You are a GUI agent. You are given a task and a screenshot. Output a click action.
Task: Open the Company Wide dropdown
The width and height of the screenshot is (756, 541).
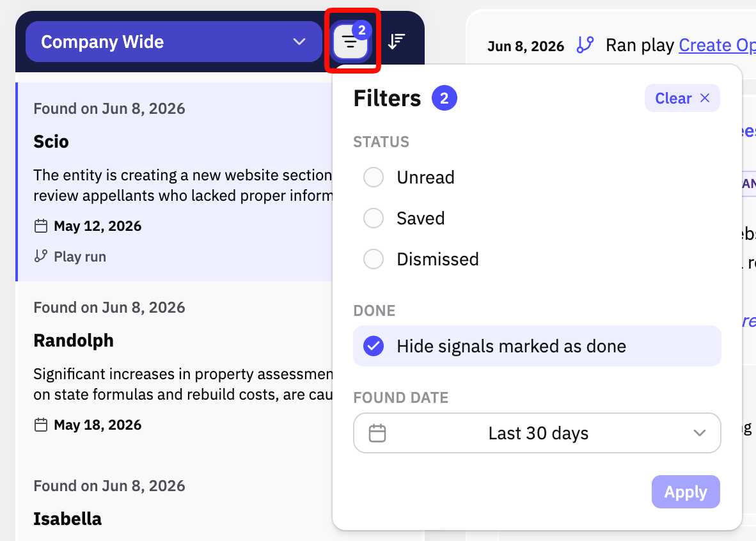click(173, 42)
